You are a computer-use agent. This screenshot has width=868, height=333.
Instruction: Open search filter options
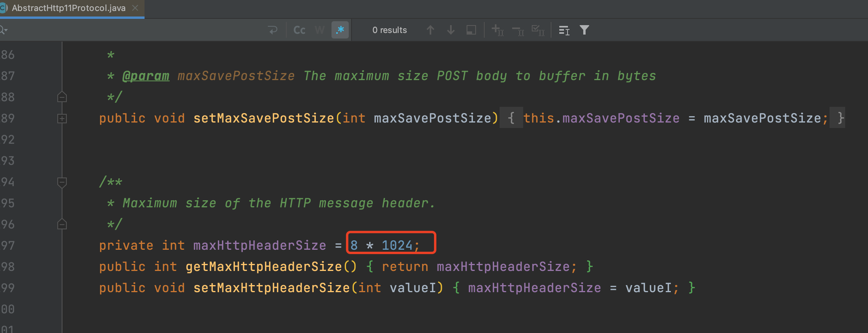(x=584, y=30)
